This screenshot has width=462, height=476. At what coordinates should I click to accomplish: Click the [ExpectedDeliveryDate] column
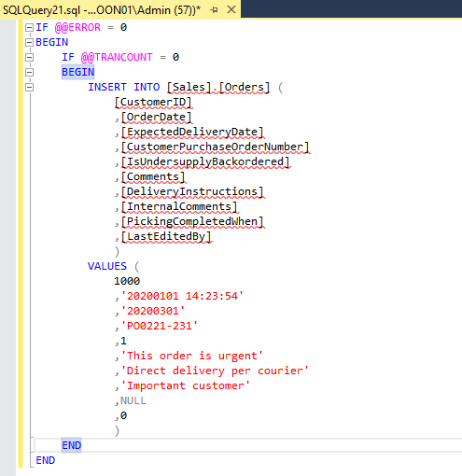coord(192,132)
